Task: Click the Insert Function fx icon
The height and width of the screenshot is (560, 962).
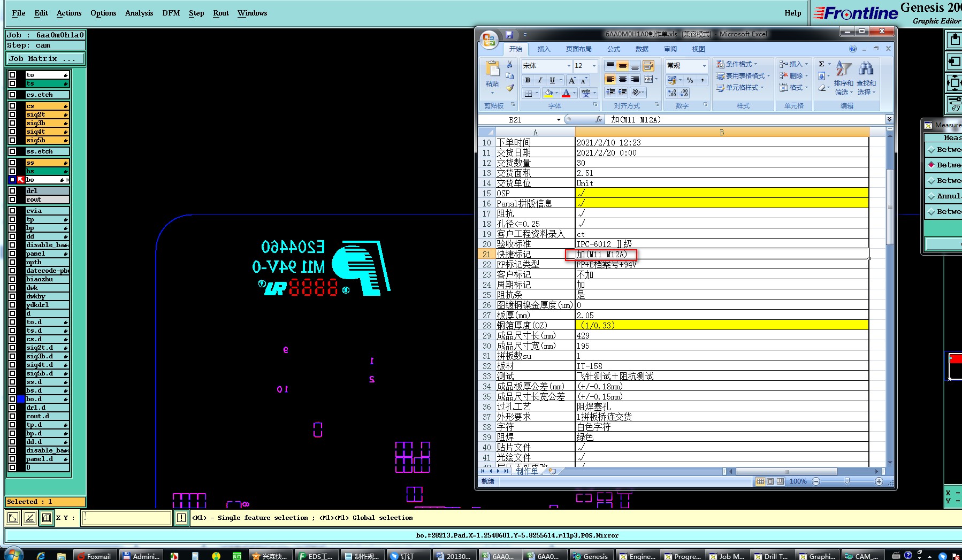Action: coord(599,120)
